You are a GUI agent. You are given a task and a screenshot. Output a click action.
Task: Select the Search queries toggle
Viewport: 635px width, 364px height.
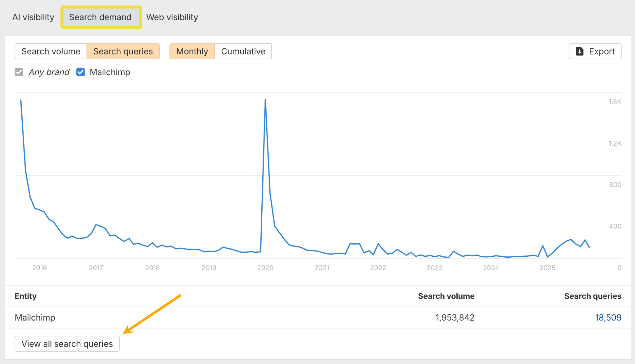click(123, 51)
